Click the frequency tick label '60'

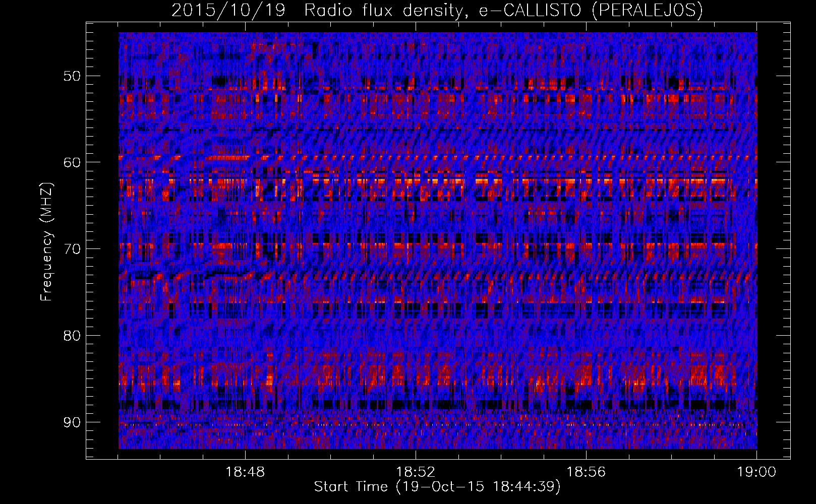pyautogui.click(x=72, y=162)
